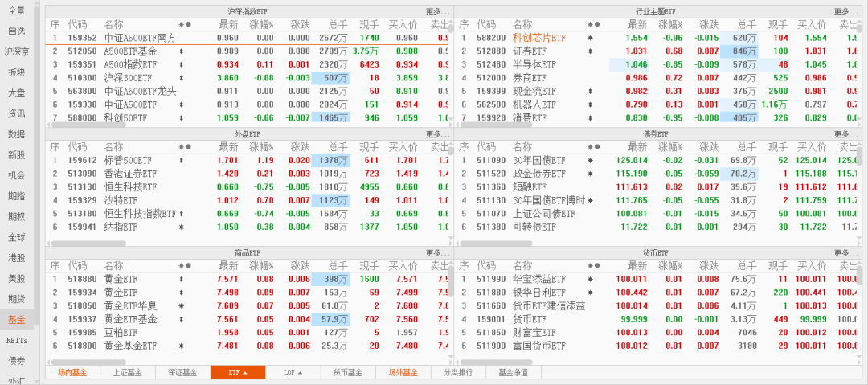
Task: Select the 恒生科技ETF row
Action: [x=247, y=186]
